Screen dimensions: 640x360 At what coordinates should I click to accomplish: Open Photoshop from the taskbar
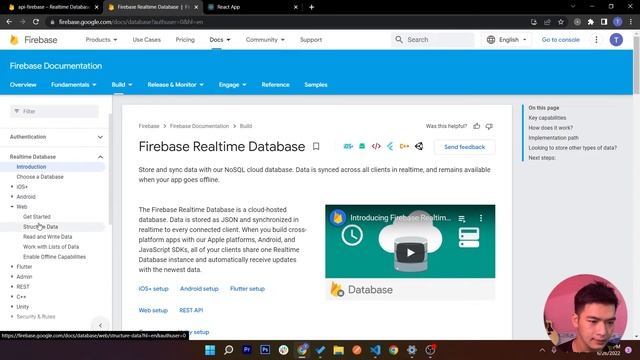pyautogui.click(x=265, y=350)
